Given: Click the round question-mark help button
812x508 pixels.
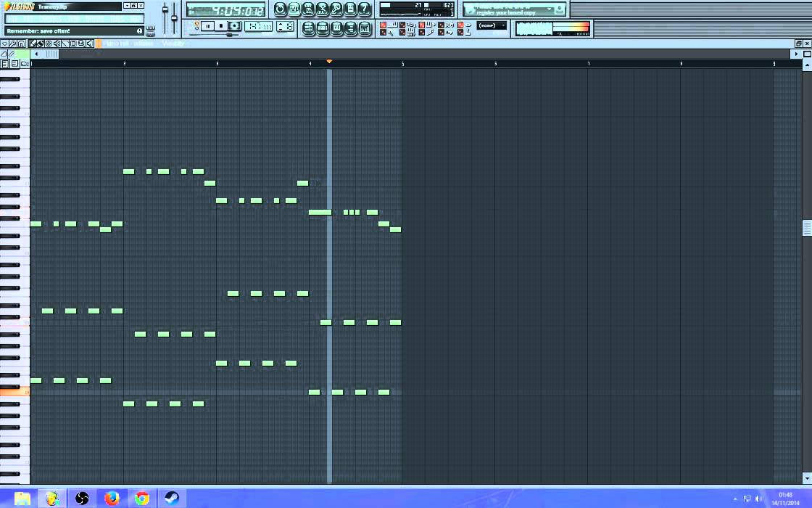Looking at the screenshot, I should point(364,9).
